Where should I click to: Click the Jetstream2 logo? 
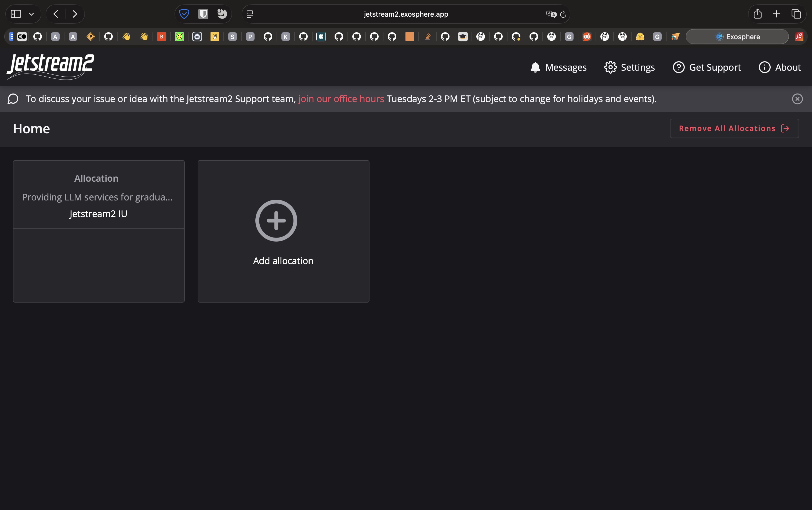[x=50, y=67]
